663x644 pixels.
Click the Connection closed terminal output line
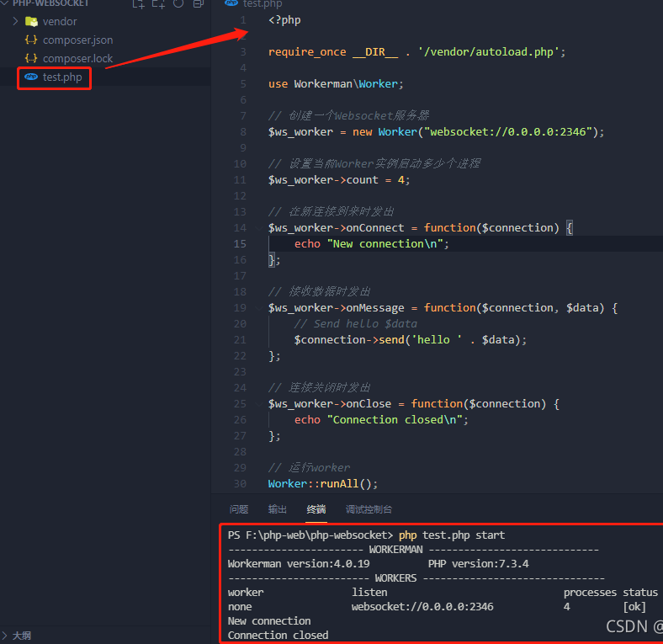tap(278, 636)
